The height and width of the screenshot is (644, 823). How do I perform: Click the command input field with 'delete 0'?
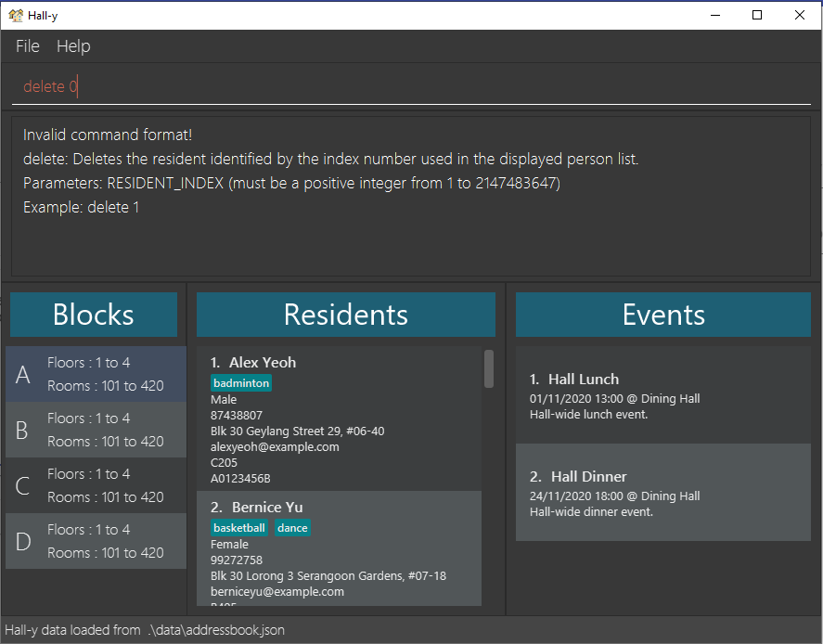tap(412, 86)
